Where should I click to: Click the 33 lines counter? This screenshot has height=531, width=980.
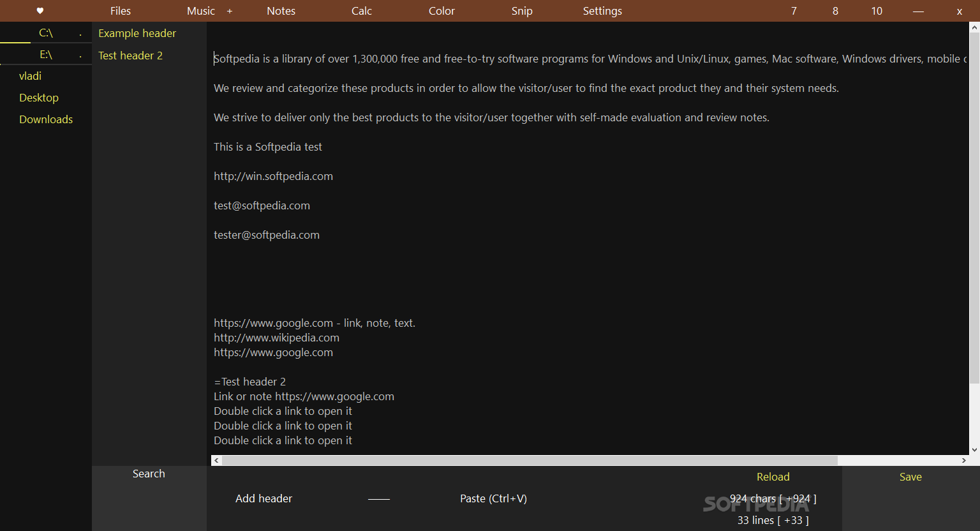coord(773,520)
